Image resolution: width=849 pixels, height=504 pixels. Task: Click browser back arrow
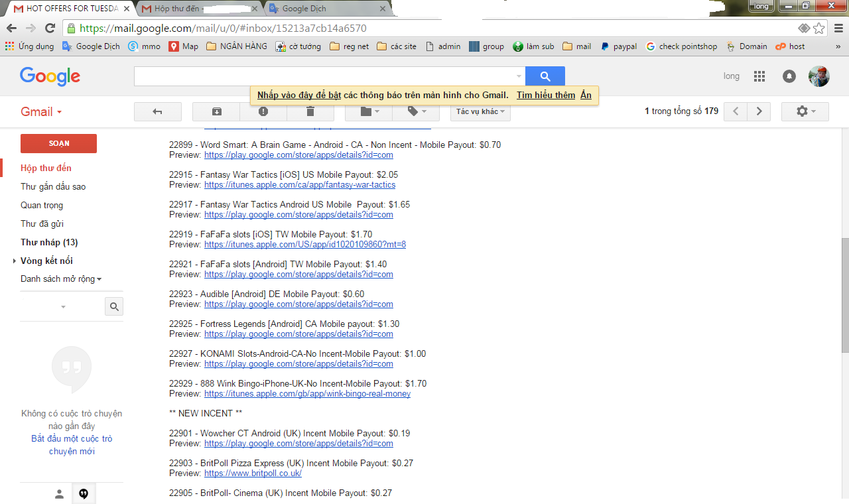coord(12,29)
